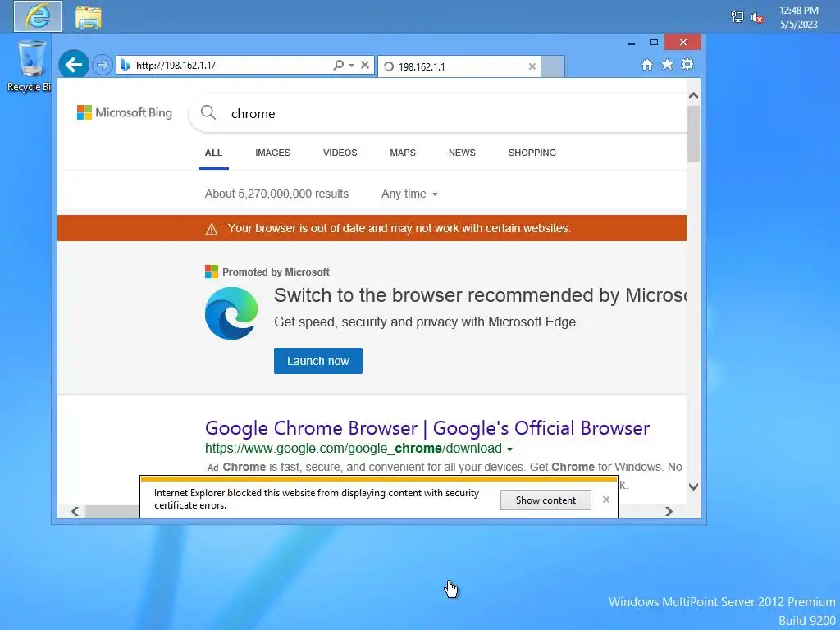Expand the Any time filter dropdown
The image size is (840, 630).
point(410,194)
